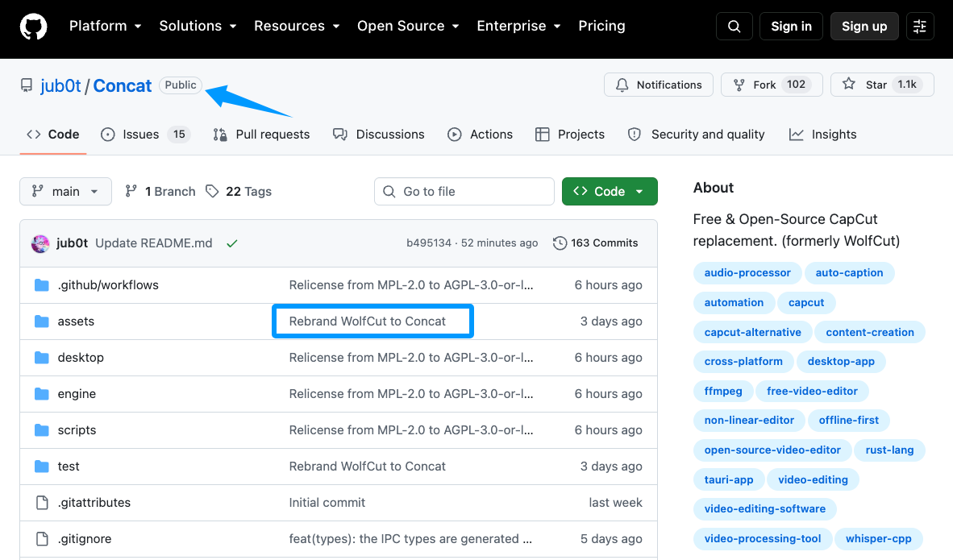Select the offline-first topic tag

pyautogui.click(x=848, y=421)
